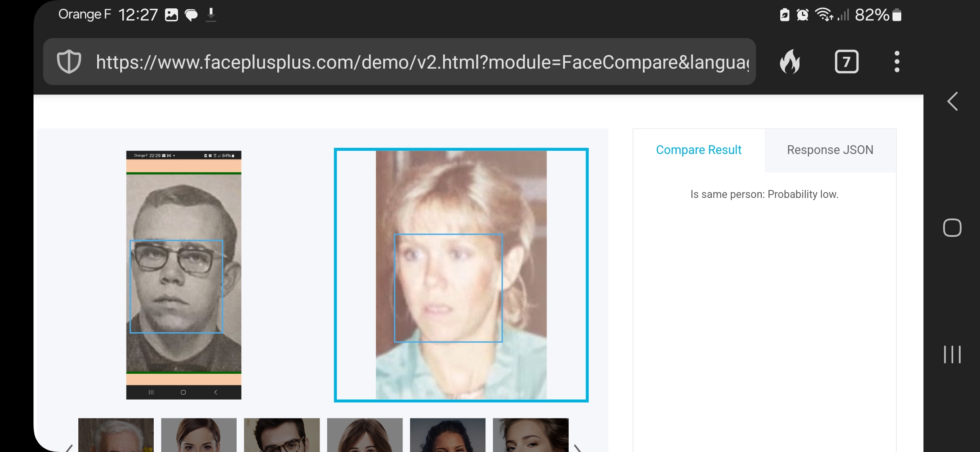The height and width of the screenshot is (452, 980).
Task: Tap the fire clear-data icon
Action: [x=790, y=62]
